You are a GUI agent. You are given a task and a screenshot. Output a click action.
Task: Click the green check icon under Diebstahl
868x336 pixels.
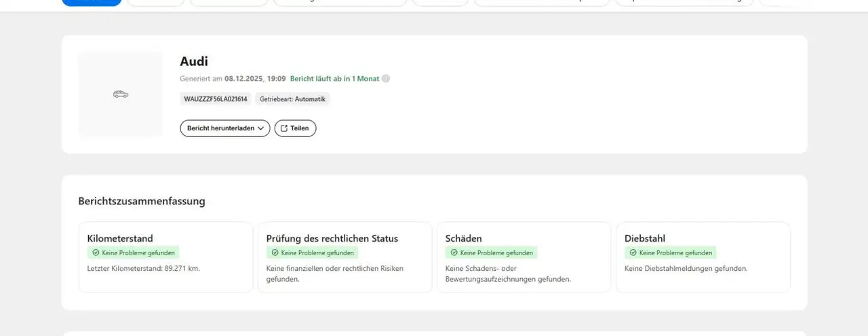[x=633, y=253]
